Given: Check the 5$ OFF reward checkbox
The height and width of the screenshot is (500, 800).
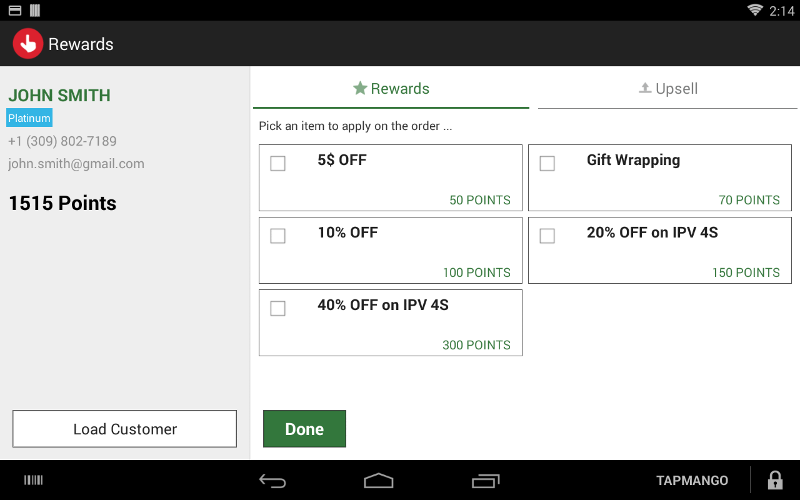Looking at the screenshot, I should (278, 163).
